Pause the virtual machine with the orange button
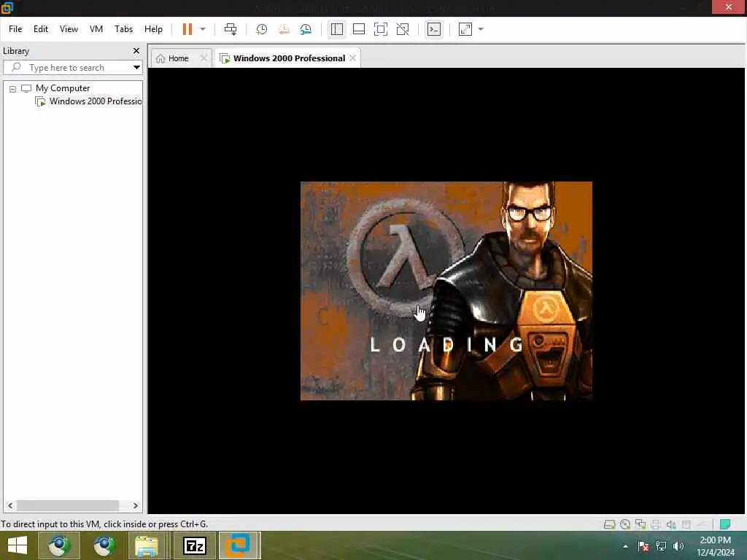This screenshot has height=560, width=747. click(x=187, y=29)
